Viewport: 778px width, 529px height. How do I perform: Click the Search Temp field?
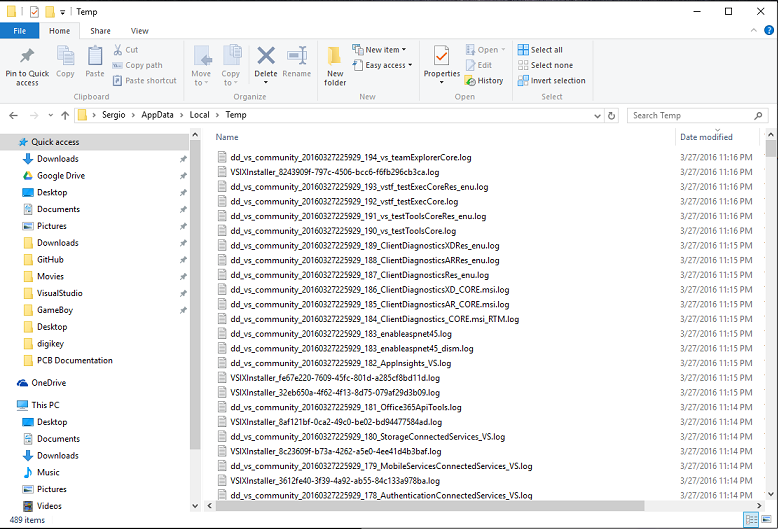tap(698, 115)
